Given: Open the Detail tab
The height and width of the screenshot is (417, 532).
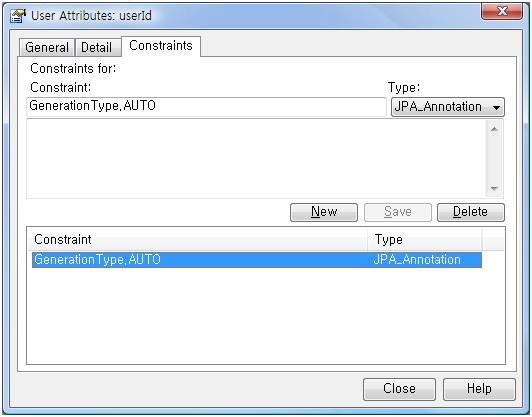Looking at the screenshot, I should tap(98, 47).
